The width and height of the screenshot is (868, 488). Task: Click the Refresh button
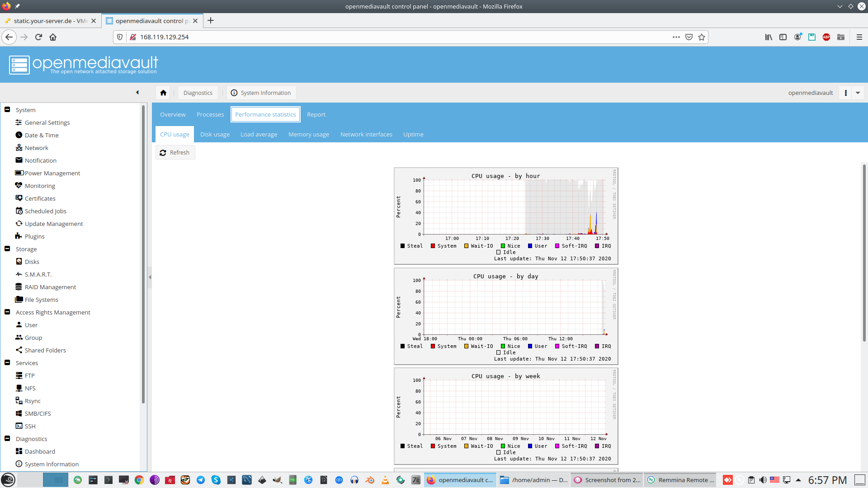175,152
